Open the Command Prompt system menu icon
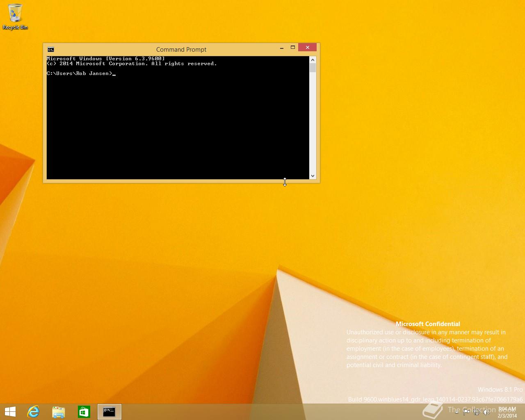Viewport: 525px width, 420px height. [x=50, y=50]
